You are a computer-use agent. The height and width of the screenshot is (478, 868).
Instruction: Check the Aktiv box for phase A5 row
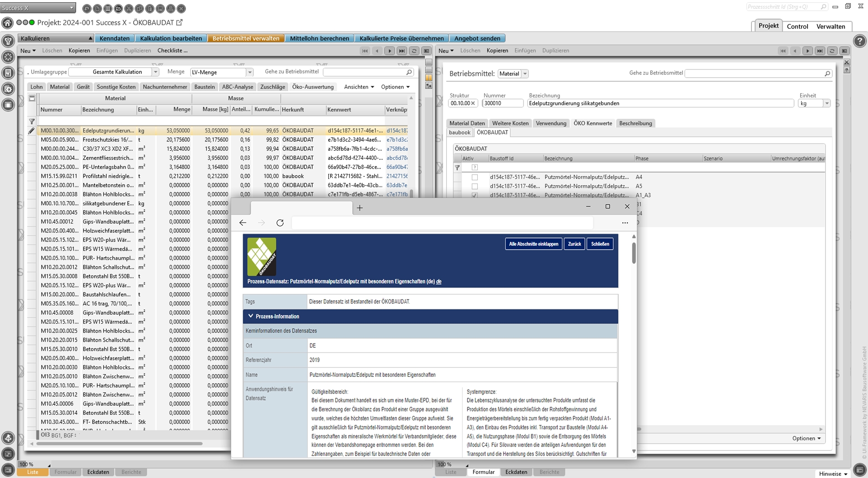click(x=475, y=186)
